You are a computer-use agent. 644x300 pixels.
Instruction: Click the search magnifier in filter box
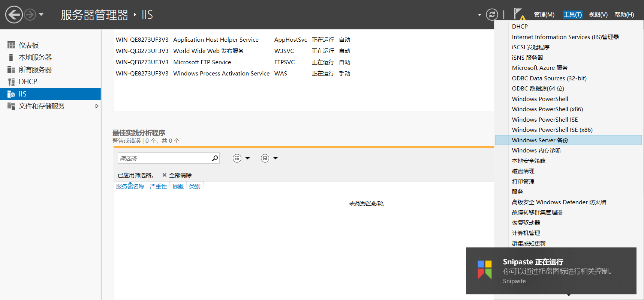point(215,158)
